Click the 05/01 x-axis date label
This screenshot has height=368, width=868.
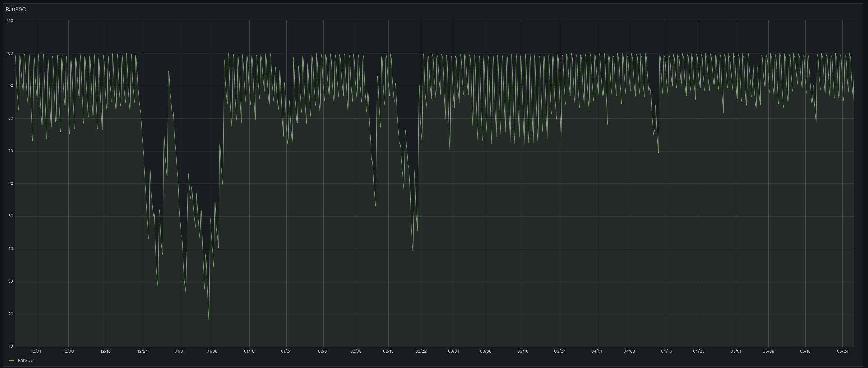[736, 351]
